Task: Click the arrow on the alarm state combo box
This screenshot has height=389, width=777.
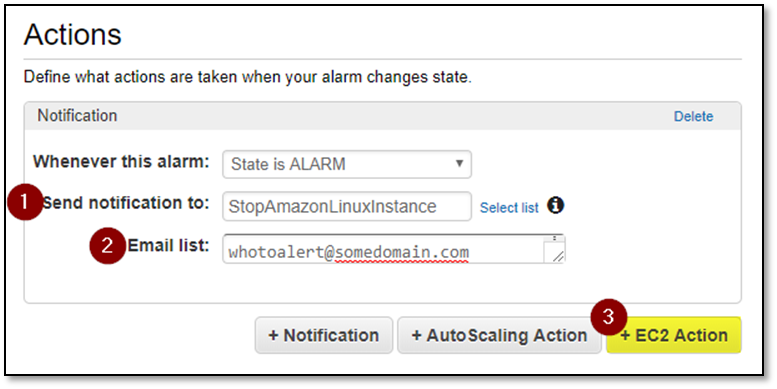Action: click(459, 163)
